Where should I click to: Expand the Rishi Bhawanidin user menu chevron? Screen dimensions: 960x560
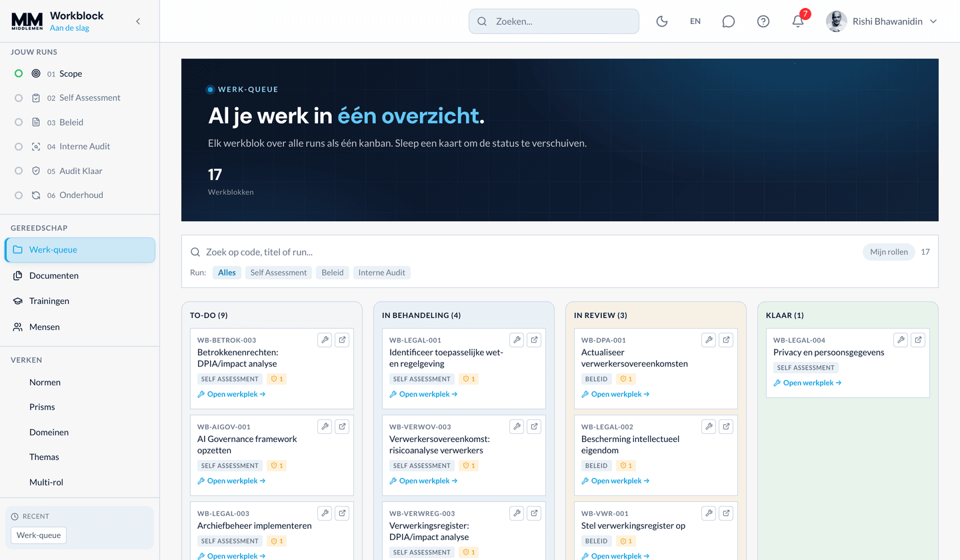(933, 21)
